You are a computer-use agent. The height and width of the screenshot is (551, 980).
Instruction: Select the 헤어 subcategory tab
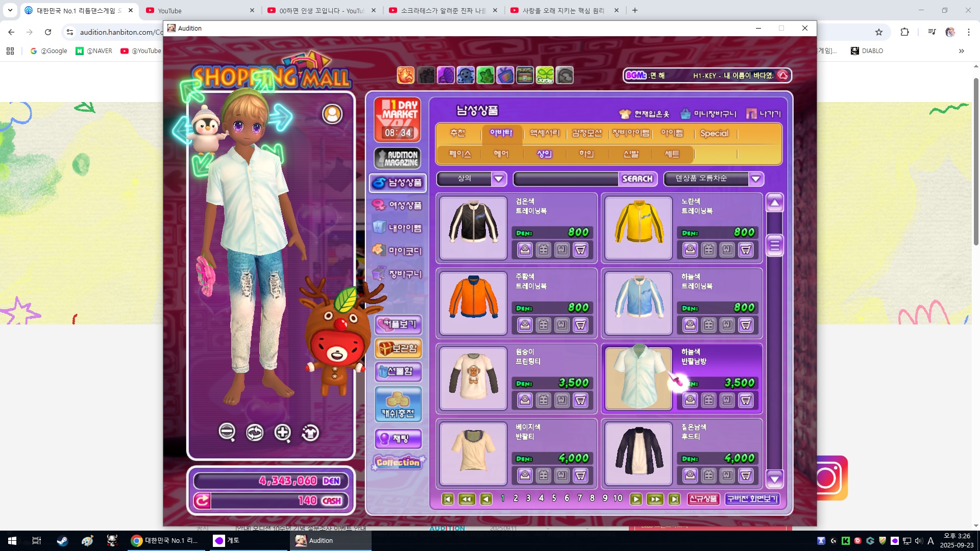click(x=501, y=154)
